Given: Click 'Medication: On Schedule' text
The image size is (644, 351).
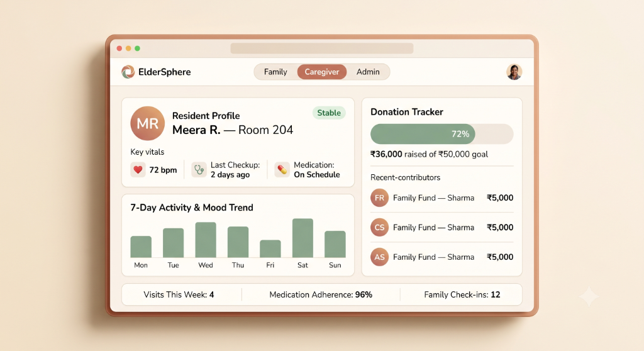Looking at the screenshot, I should [317, 170].
